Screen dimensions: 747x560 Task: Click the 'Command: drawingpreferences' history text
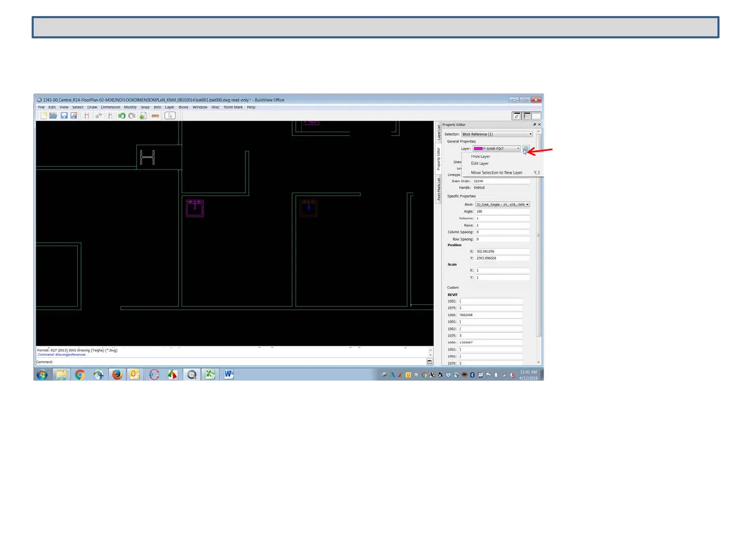pos(62,355)
